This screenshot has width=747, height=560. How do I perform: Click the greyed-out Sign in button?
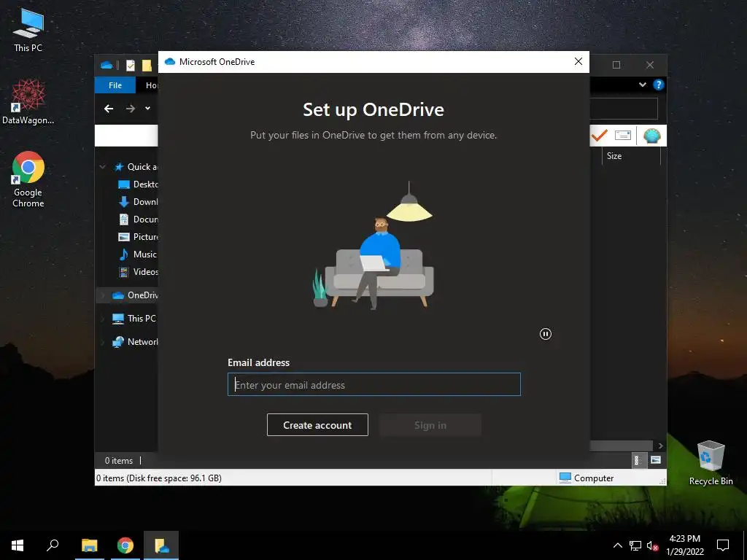430,425
